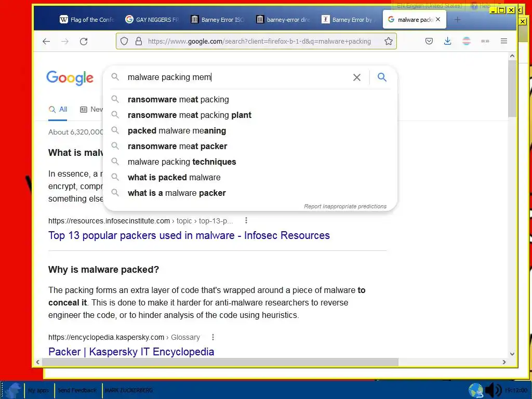The image size is (532, 399).
Task: Choose suggestion ransomware meat packing
Action: click(250, 99)
